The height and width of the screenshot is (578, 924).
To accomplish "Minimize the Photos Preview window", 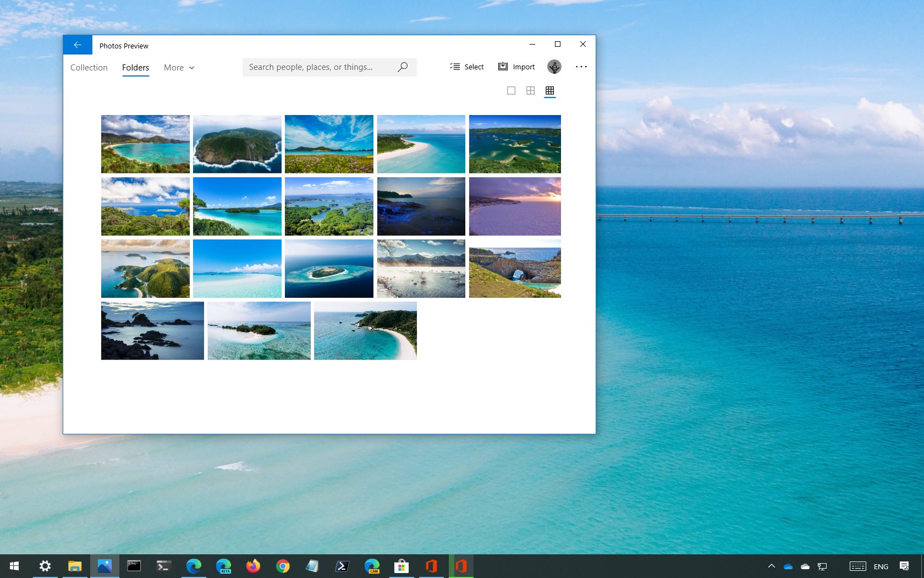I will [532, 44].
